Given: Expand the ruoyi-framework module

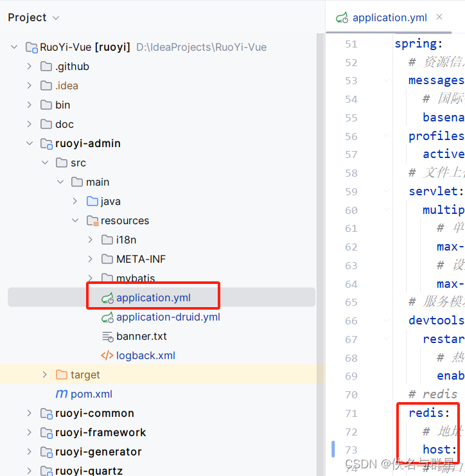Looking at the screenshot, I should [x=29, y=432].
